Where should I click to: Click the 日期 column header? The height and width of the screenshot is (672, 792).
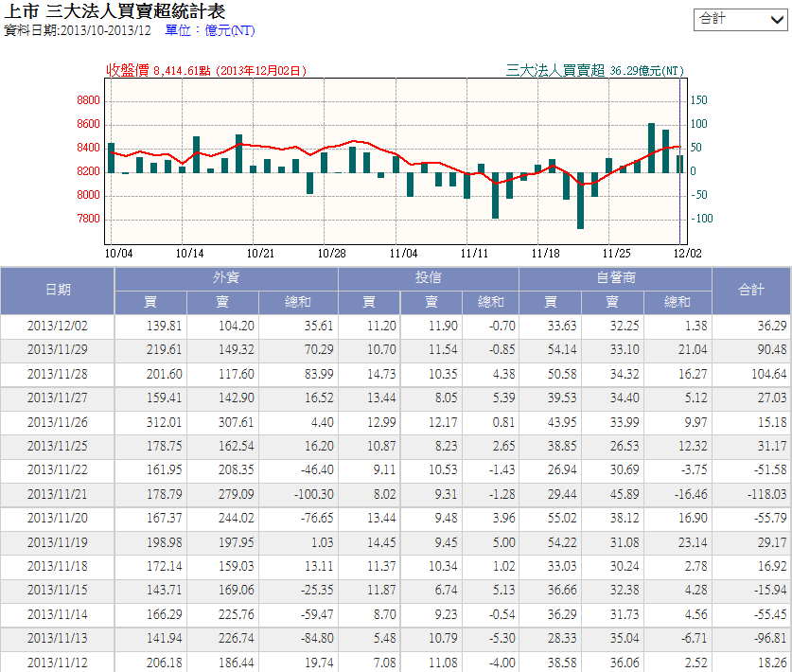58,291
